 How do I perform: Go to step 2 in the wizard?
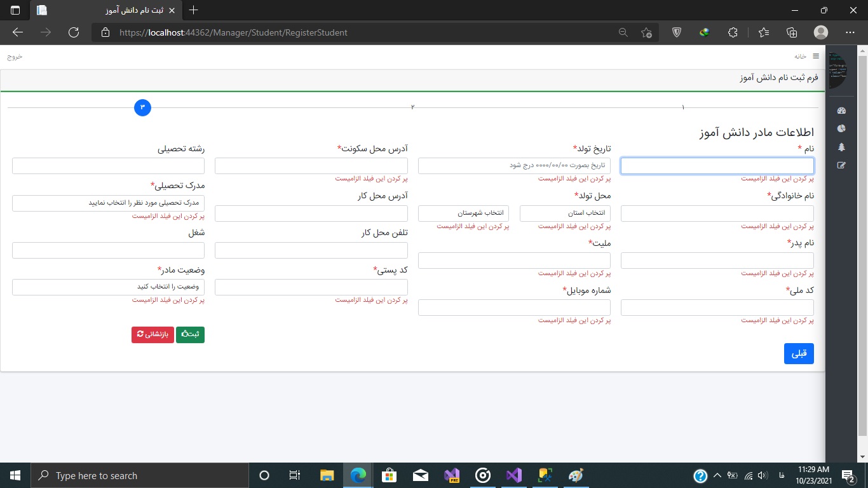(x=412, y=107)
